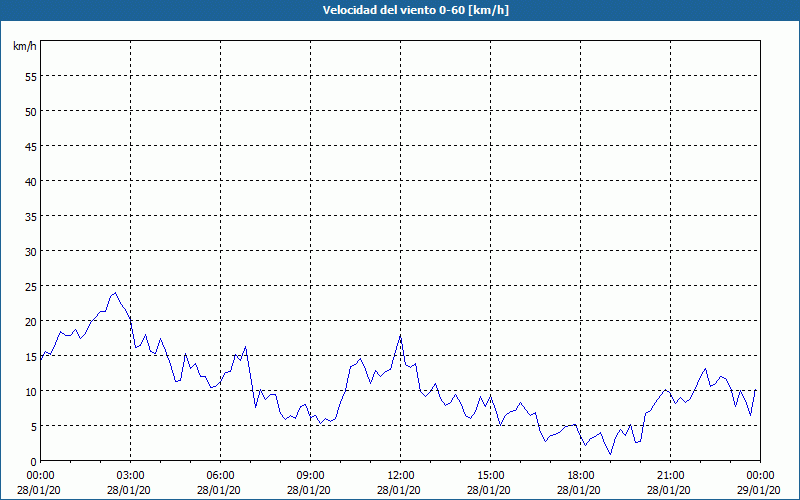Select the 0 value on the y-axis
800x500 pixels.
(x=34, y=461)
